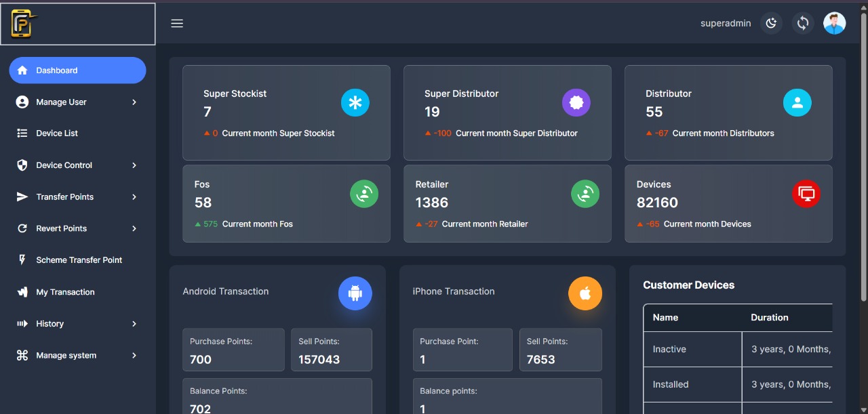Viewport: 868px width, 414px height.
Task: Click the Manage system command icon
Action: click(x=22, y=356)
